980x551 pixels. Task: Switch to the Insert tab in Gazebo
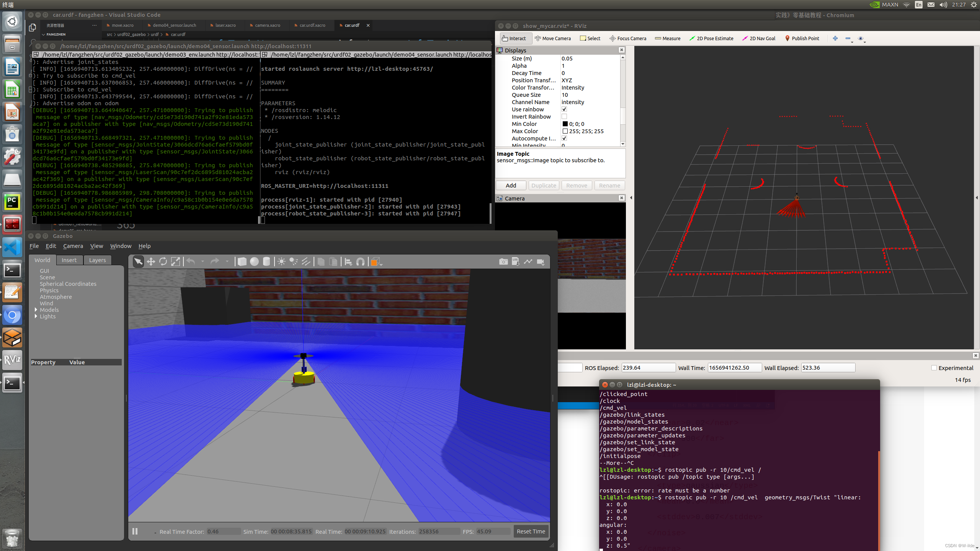click(x=69, y=260)
